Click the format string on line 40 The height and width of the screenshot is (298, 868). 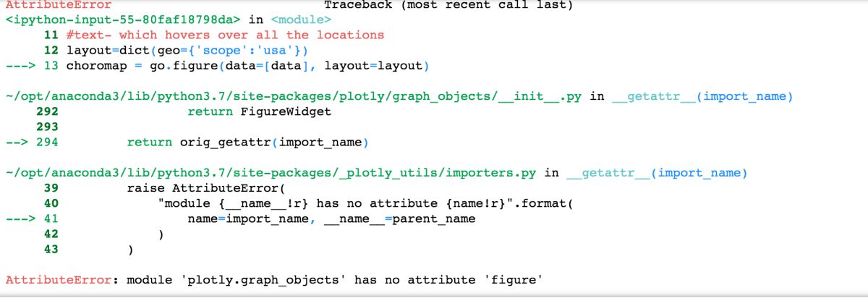pos(365,204)
